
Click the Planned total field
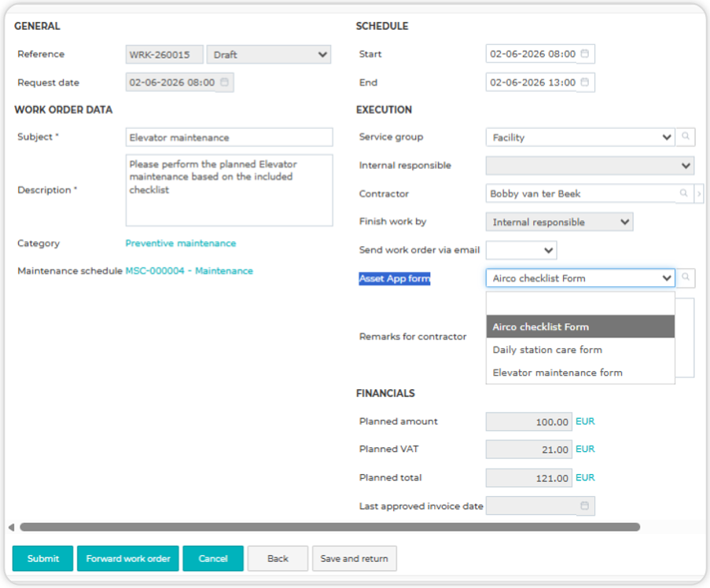[529, 477]
